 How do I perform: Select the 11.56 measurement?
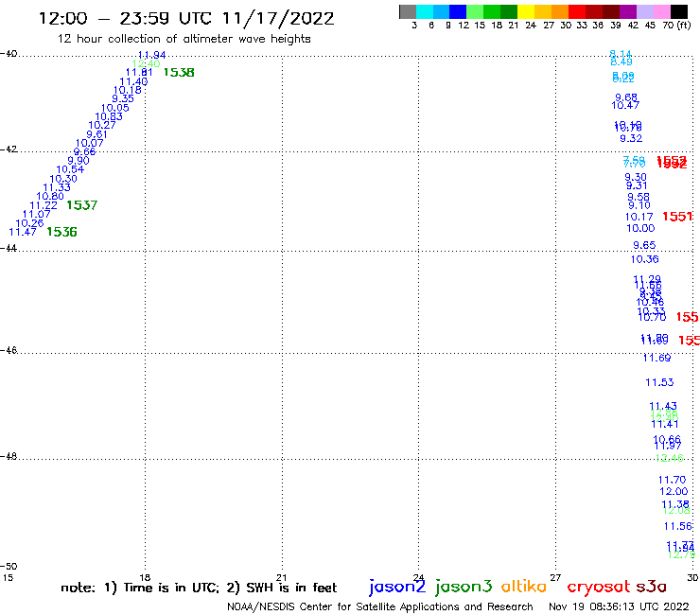[677, 527]
